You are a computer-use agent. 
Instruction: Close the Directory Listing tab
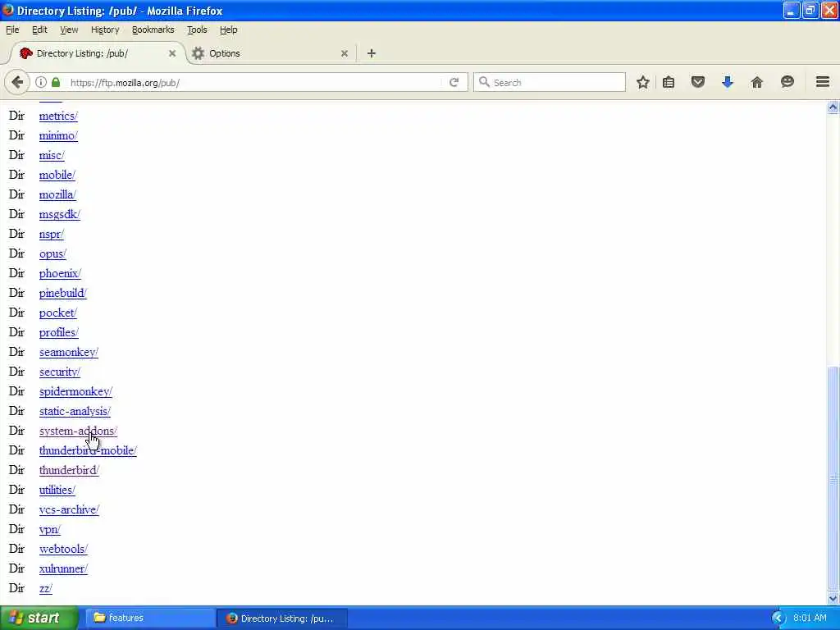(x=172, y=53)
